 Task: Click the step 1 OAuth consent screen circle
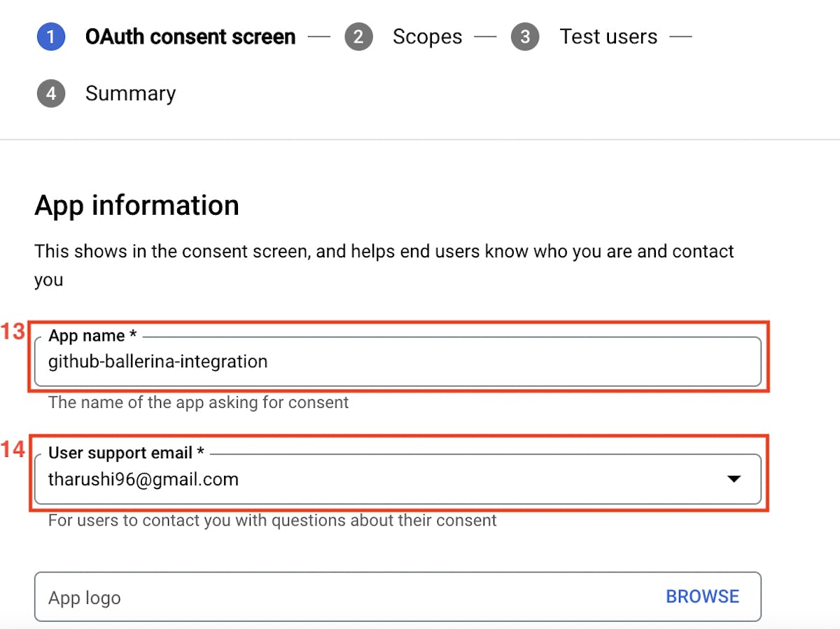coord(50,36)
